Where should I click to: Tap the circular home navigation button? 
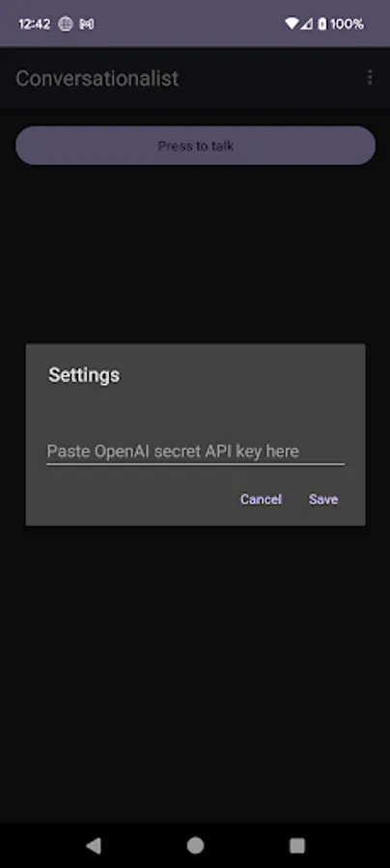(195, 845)
